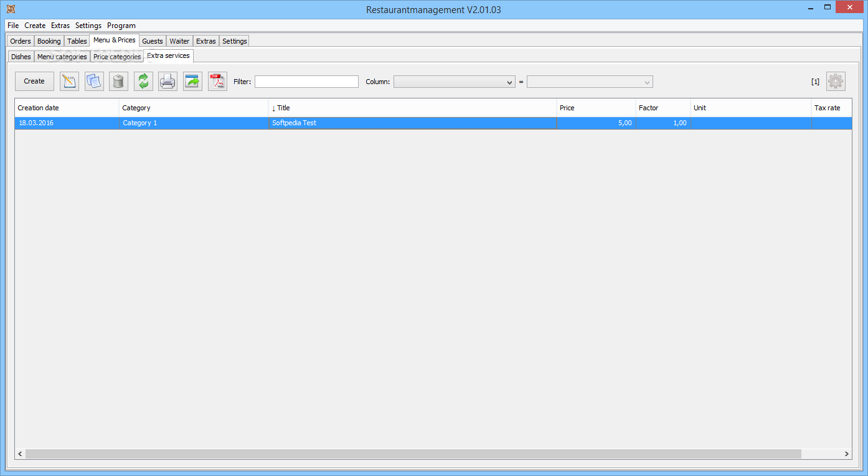Select the 18.03.2016 date cell
868x476 pixels.
click(67, 123)
